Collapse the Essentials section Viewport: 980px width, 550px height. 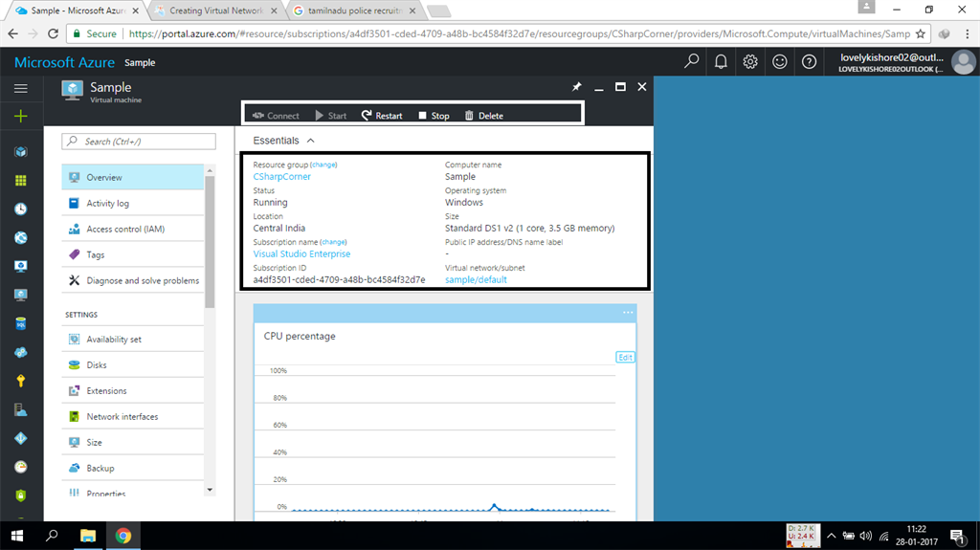311,141
